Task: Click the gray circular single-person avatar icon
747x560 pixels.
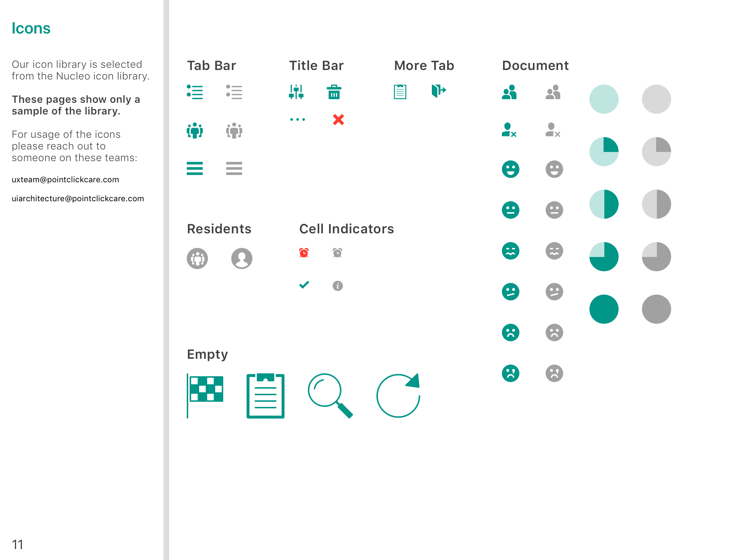Action: (x=242, y=258)
